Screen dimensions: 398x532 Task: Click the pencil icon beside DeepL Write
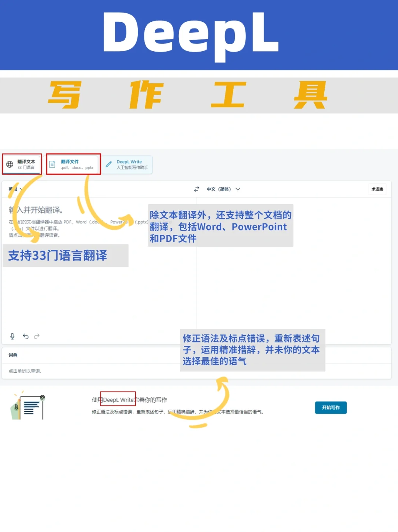[109, 164]
